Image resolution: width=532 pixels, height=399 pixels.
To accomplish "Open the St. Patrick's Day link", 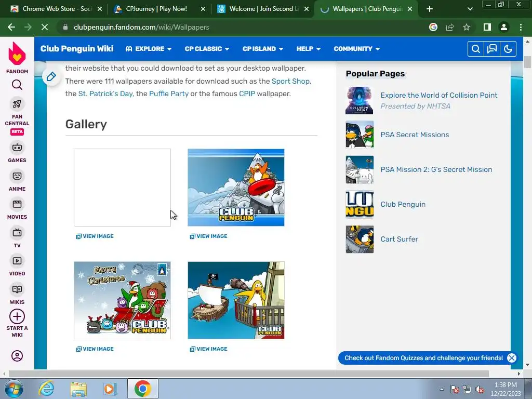I will coord(105,94).
